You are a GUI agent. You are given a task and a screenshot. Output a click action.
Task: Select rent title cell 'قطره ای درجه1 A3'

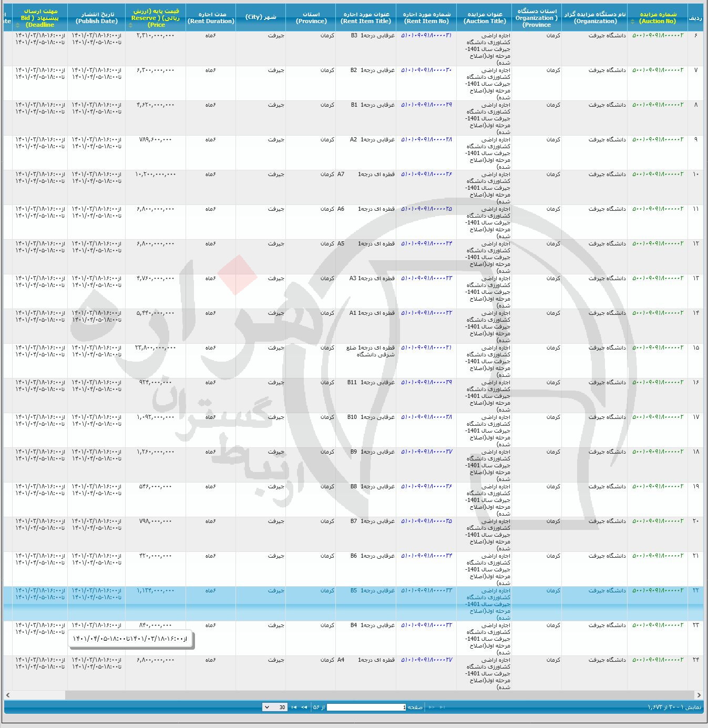pyautogui.click(x=366, y=291)
